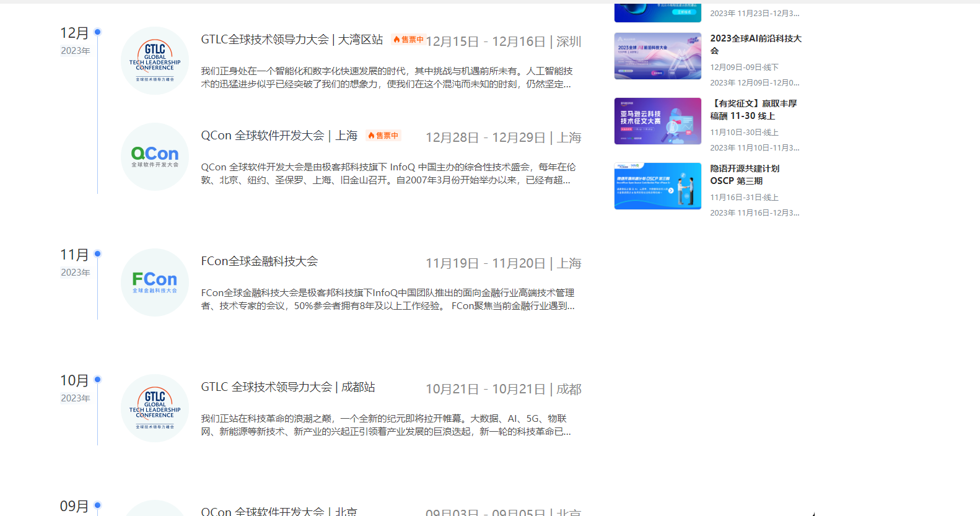980x516 pixels.
Task: Open sidebar link 隐语开源共建计划 OSCP 第三期
Action: 745,175
